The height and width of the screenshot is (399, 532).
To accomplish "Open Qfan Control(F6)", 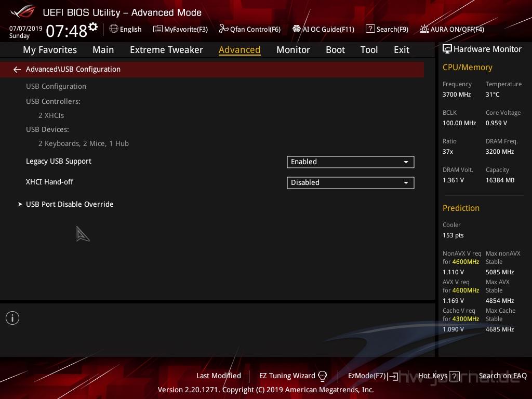I will tap(250, 29).
